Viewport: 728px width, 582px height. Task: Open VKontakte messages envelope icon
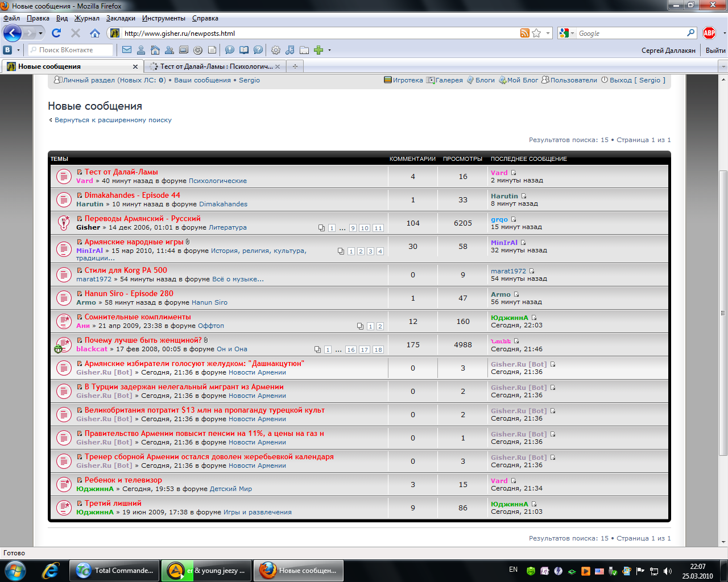tap(127, 50)
